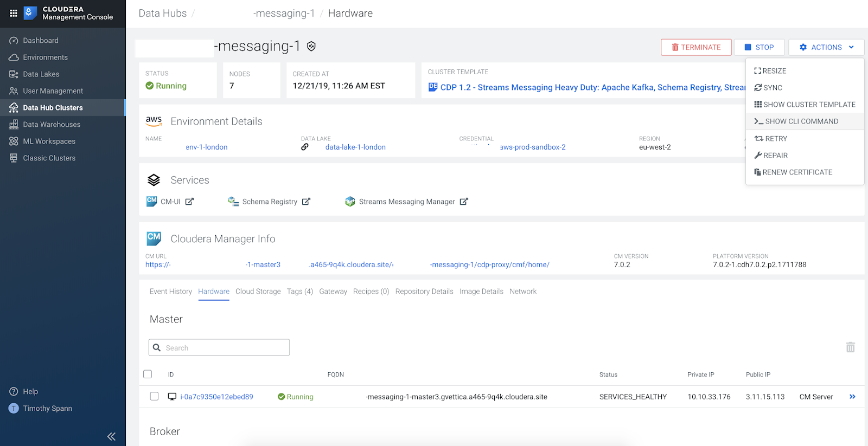Screen dimensions: 868x446
Task: Expand instance row with double chevron
Action: point(852,397)
